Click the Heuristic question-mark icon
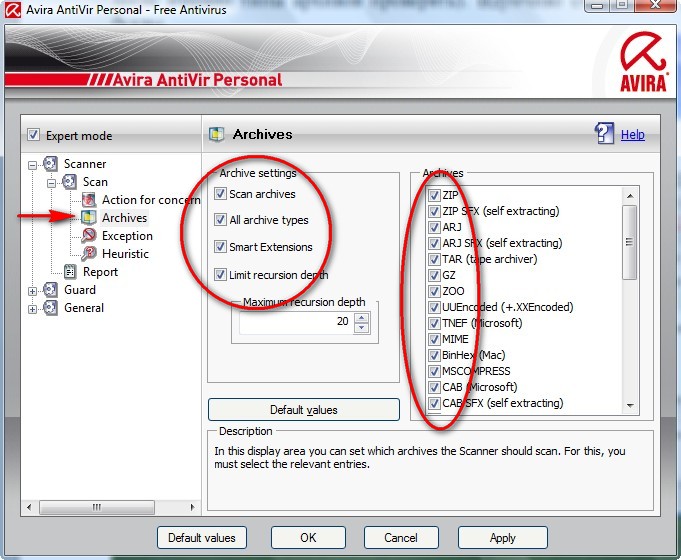Screen dimensions: 681x560 point(89,253)
